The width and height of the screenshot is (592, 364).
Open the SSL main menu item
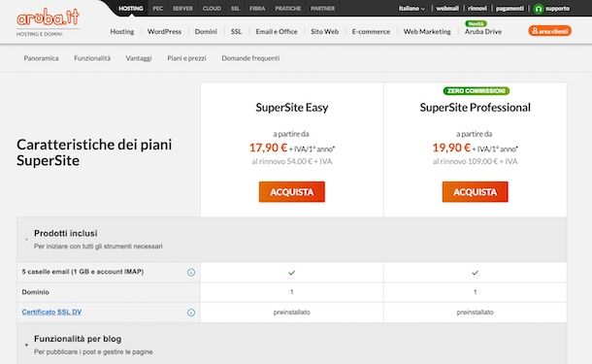click(x=236, y=32)
